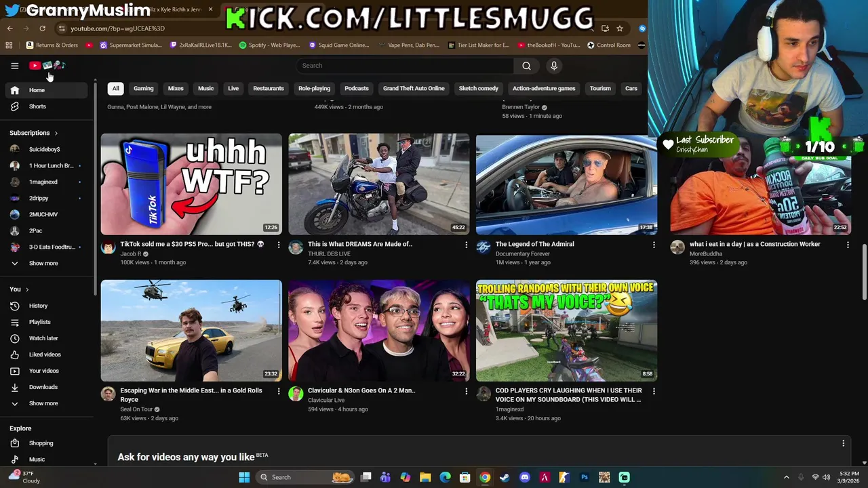The height and width of the screenshot is (488, 868).
Task: Open the Returns & Orders bookmark
Action: pyautogui.click(x=52, y=45)
